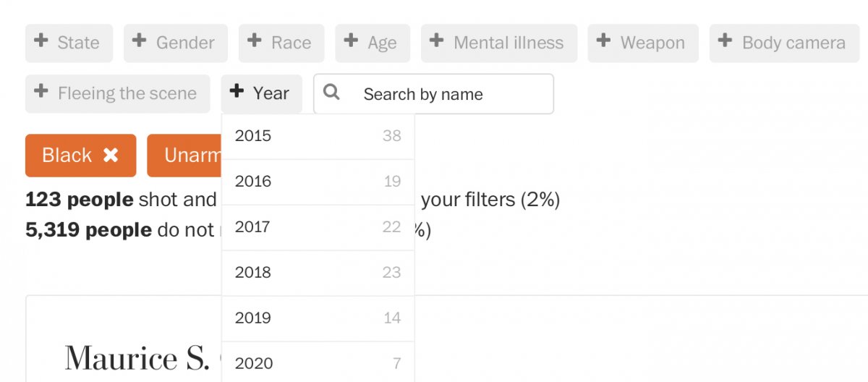Click the Black orange filter tag

[67, 155]
